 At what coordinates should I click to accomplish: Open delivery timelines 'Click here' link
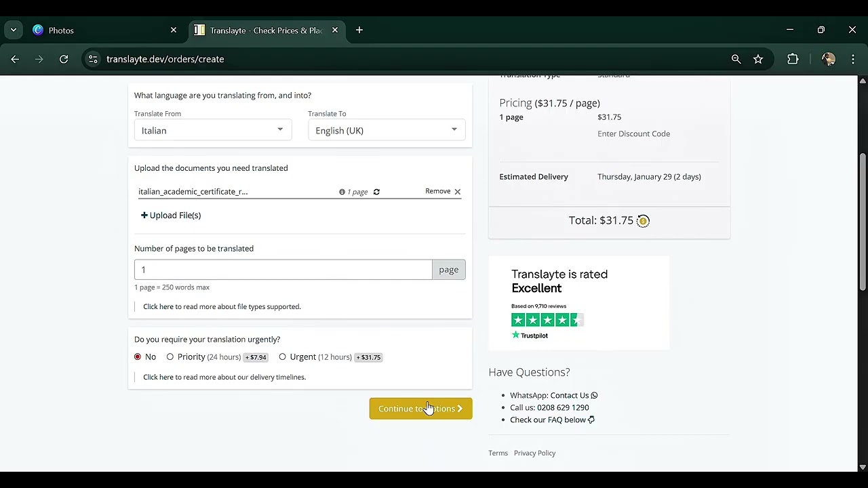tap(158, 377)
